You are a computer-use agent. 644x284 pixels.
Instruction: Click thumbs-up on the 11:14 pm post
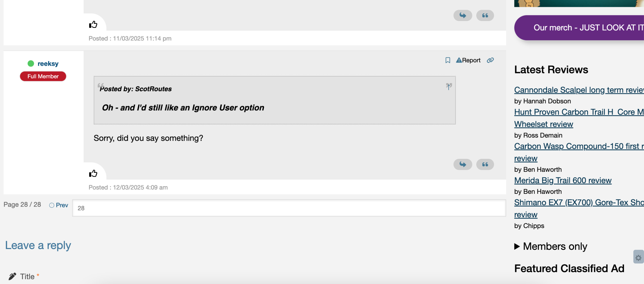[x=93, y=25]
